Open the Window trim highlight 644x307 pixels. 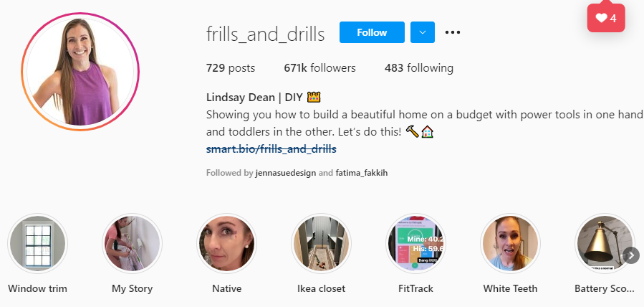coord(37,243)
